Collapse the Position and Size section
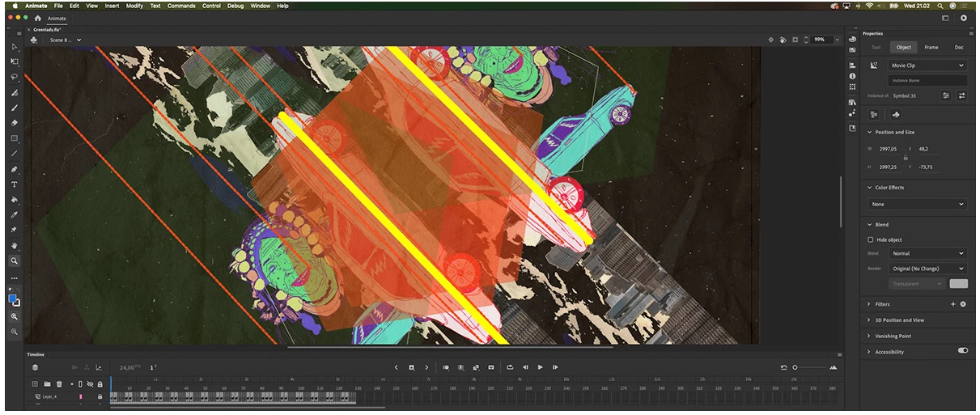 (x=870, y=132)
